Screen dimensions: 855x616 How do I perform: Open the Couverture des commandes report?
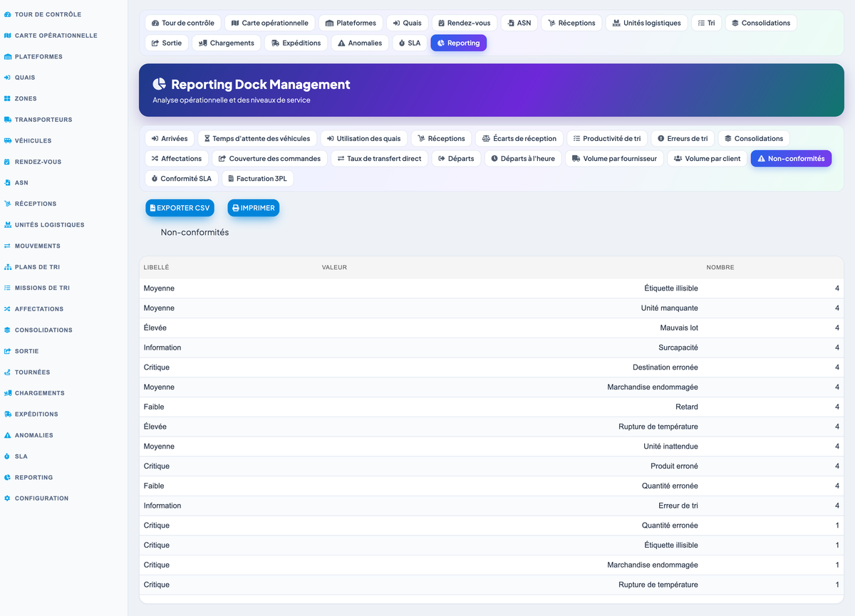click(x=269, y=158)
